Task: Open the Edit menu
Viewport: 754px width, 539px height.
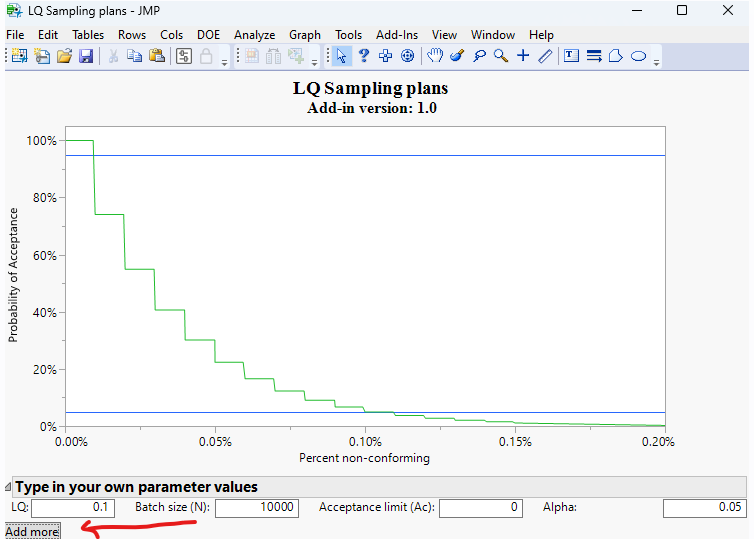Action: coord(48,35)
